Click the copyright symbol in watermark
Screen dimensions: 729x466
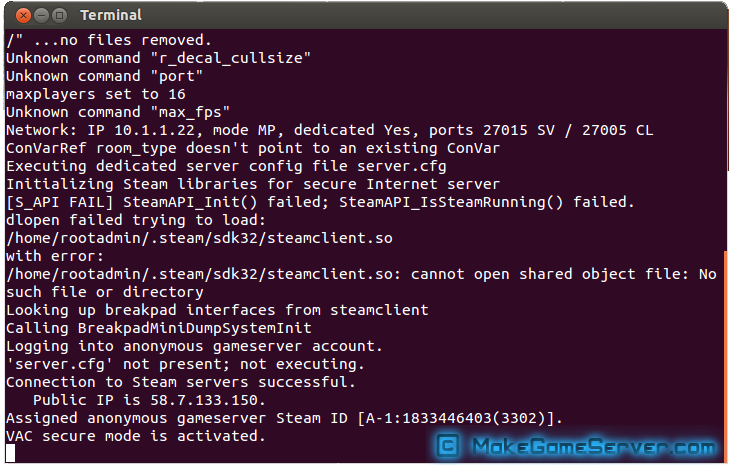pos(448,446)
